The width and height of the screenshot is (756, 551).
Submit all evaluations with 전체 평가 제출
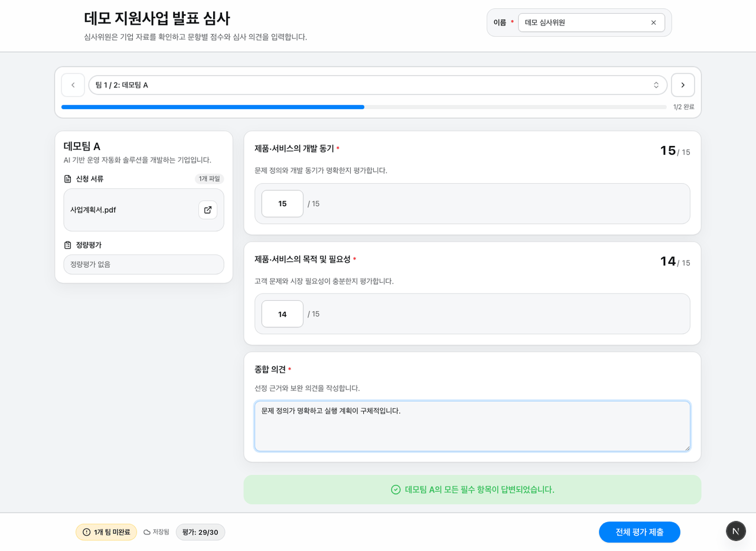coord(640,532)
